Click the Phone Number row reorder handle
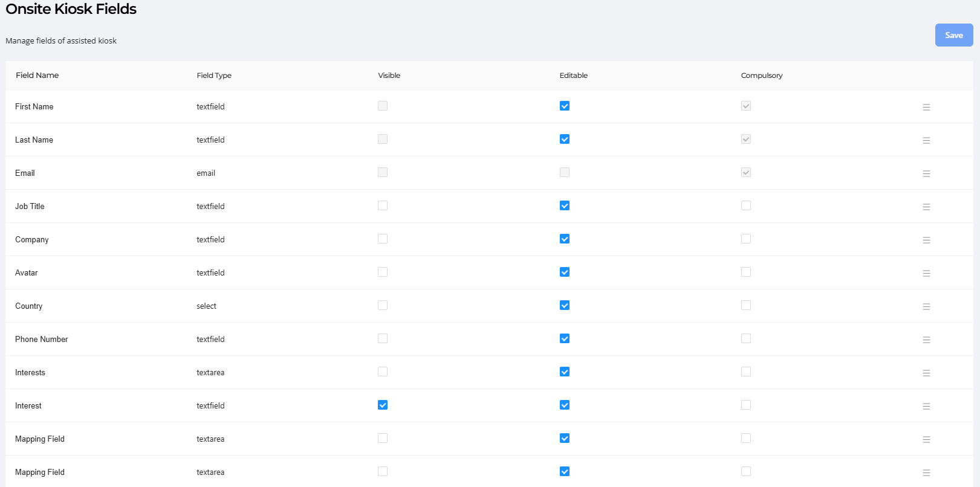Screen dimensions: 980x487 (926, 340)
